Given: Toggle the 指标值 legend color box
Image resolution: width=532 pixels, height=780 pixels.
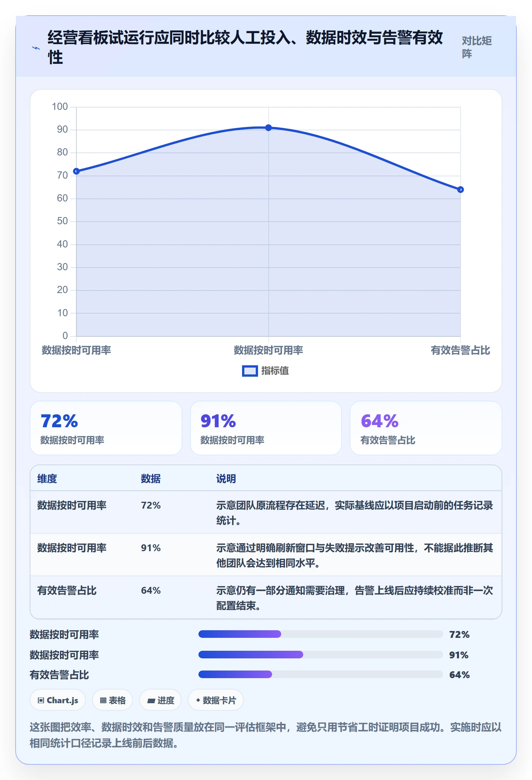Looking at the screenshot, I should pos(250,371).
